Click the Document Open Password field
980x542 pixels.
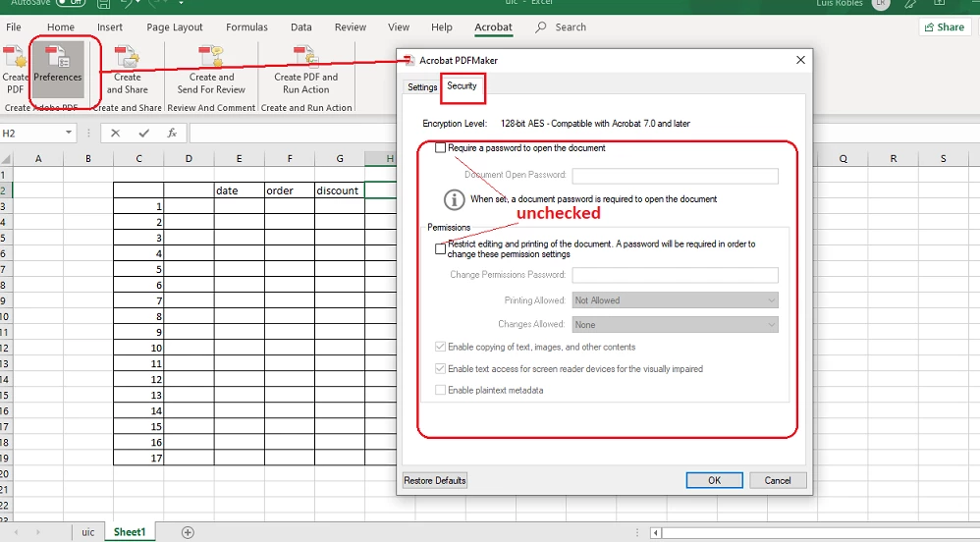(675, 176)
